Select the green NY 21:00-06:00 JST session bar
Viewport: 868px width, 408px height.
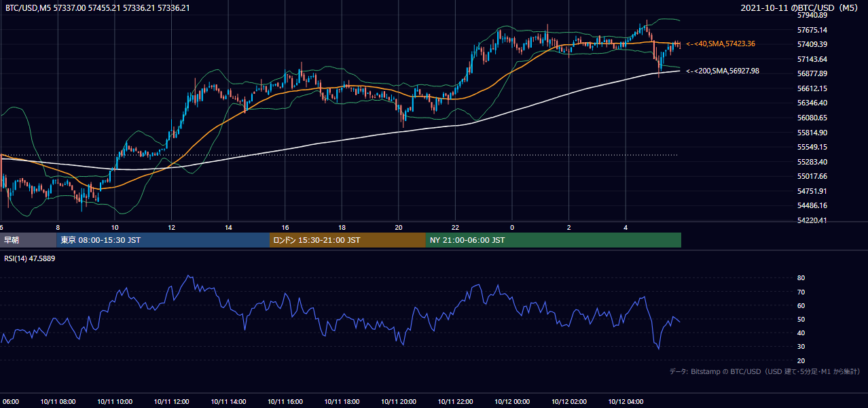click(554, 240)
